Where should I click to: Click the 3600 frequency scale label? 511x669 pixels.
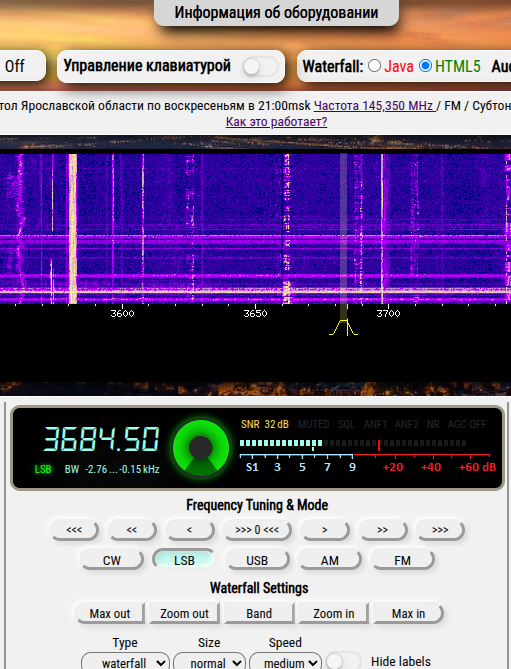[122, 314]
